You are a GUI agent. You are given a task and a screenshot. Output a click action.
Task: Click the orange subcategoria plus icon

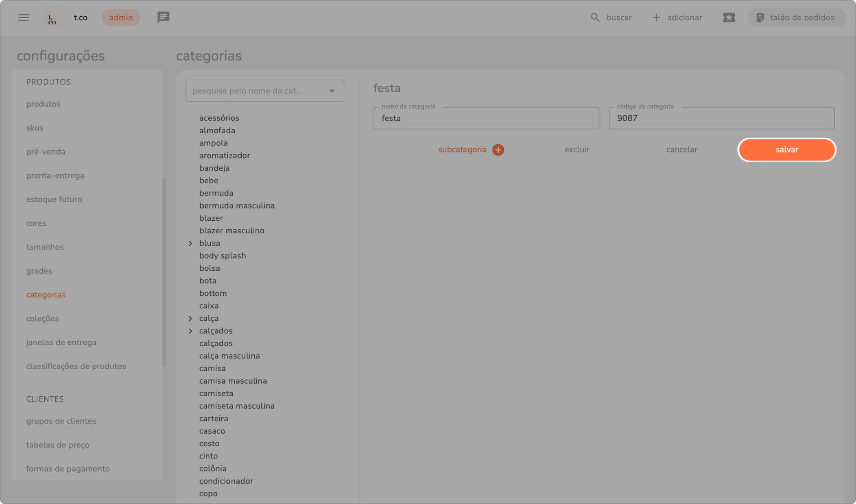498,150
